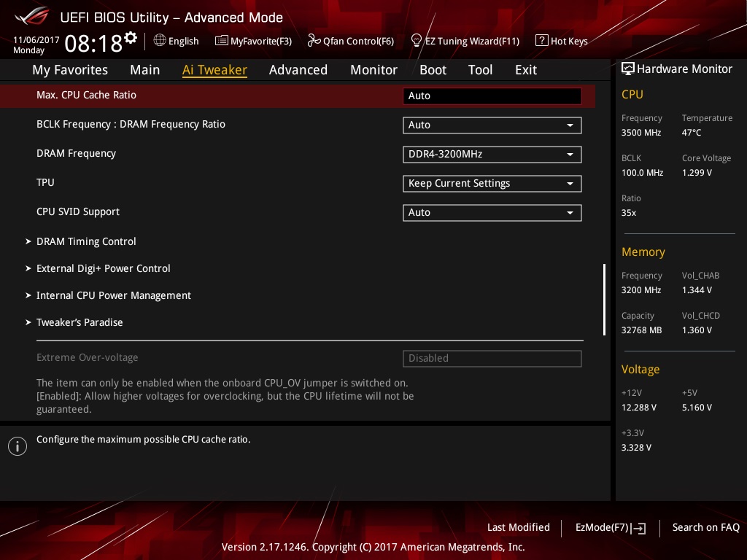Open the DRAM Frequency dropdown
The height and width of the screenshot is (560, 747).
point(492,155)
